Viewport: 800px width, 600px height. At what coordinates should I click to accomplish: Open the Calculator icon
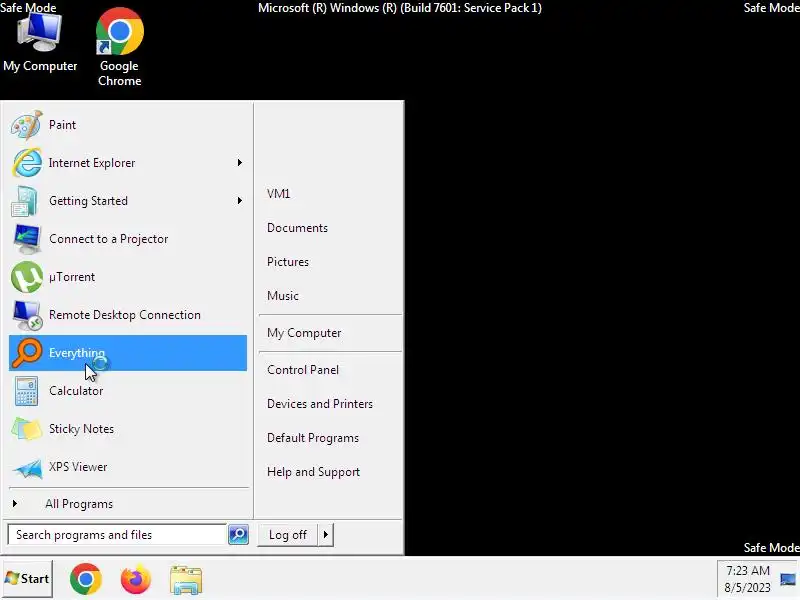coord(26,391)
